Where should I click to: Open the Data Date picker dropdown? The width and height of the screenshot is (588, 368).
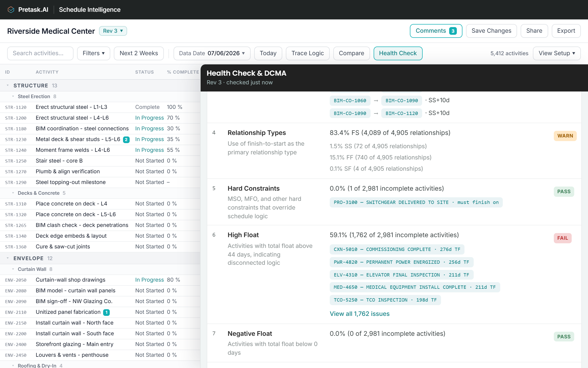(x=212, y=53)
